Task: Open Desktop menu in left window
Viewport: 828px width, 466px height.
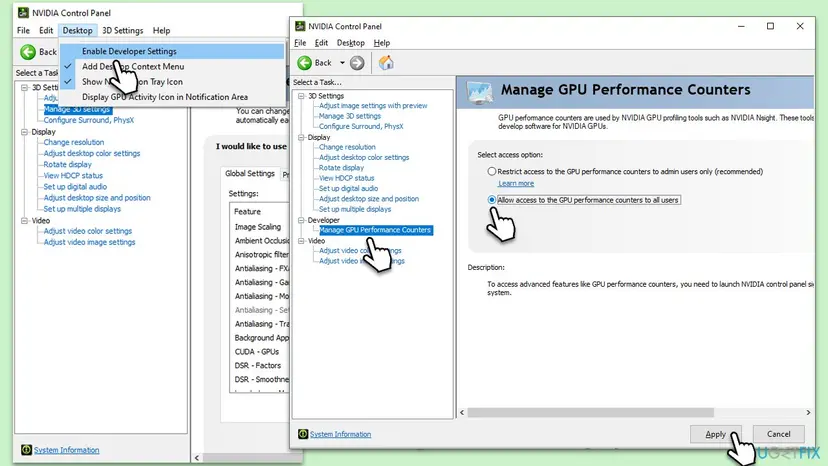Action: [78, 31]
